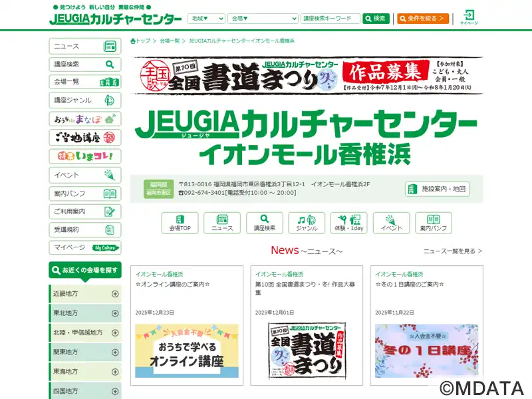Expand 近畿地方 region plus icon
532x399 pixels.
(115, 294)
